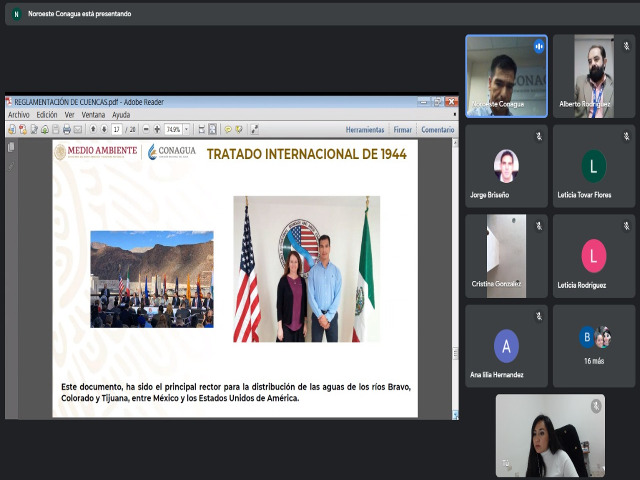Image resolution: width=640 pixels, height=480 pixels.
Task: Add a sticky note comment
Action: (228, 129)
